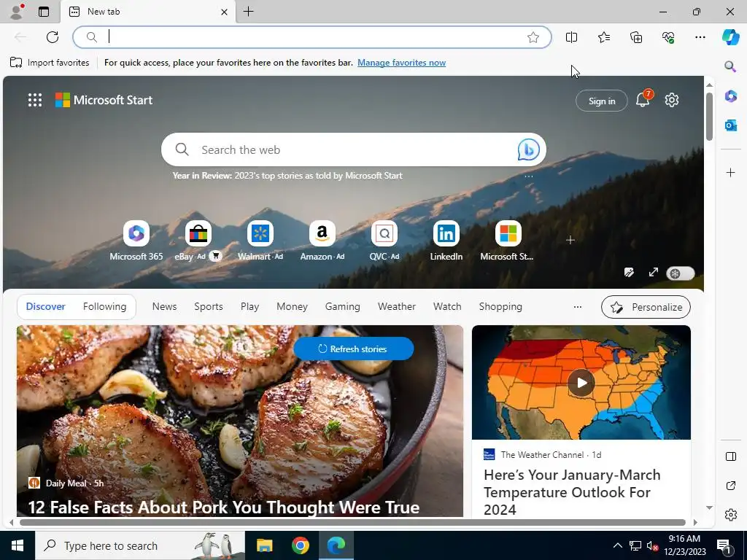
Task: Refresh the page with reload icon
Action: 53,37
